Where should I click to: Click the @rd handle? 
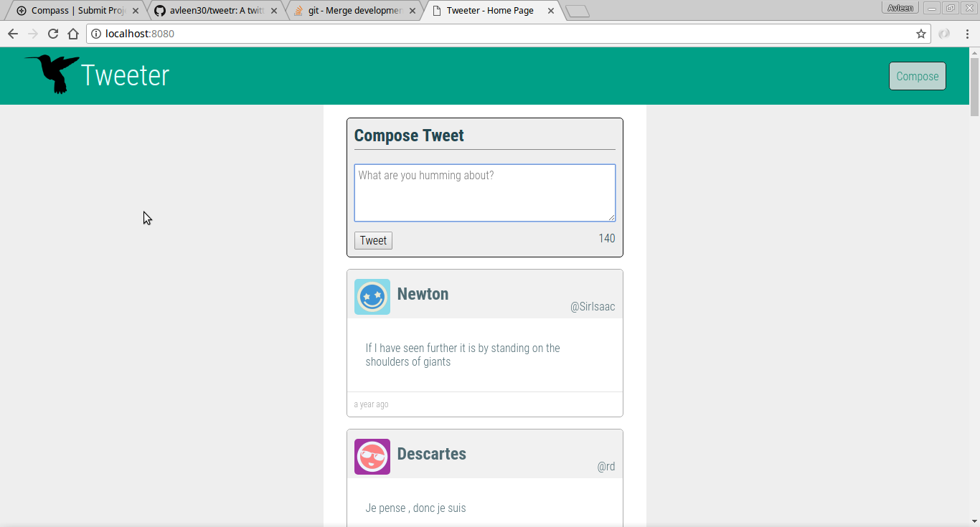(x=606, y=467)
